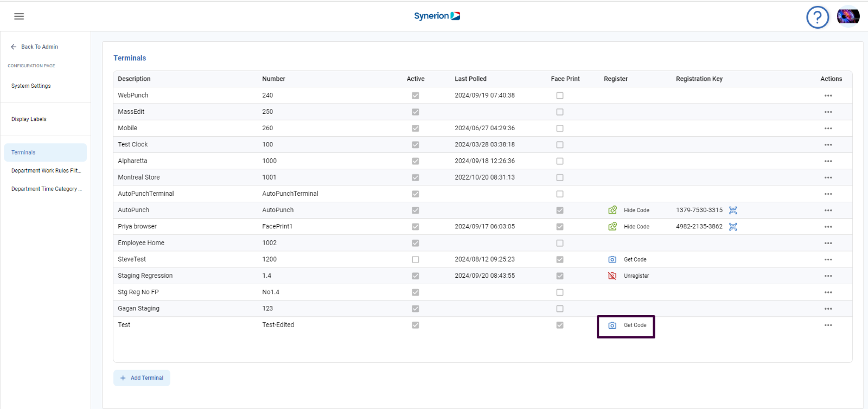
Task: Open Department Work Rules Filter page
Action: pos(46,170)
